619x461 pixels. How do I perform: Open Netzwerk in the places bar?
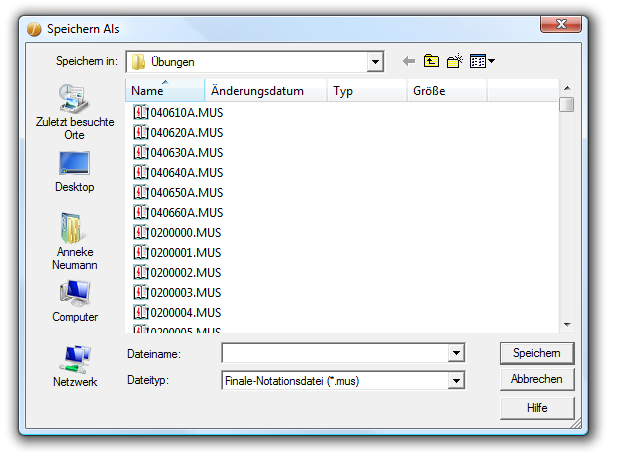tap(75, 366)
